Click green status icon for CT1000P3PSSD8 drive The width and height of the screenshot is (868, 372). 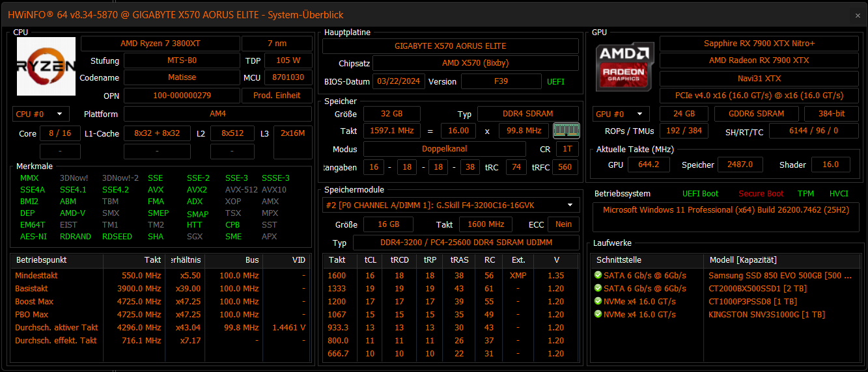pyautogui.click(x=598, y=301)
